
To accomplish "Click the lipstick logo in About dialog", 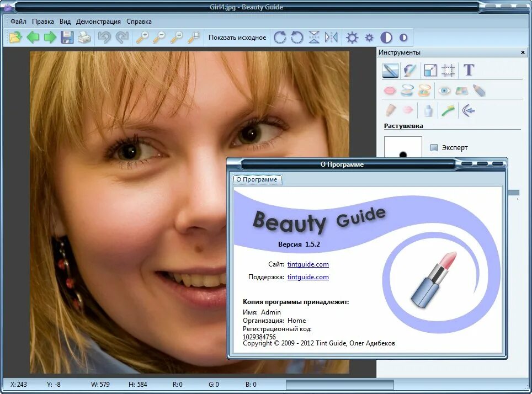I will pyautogui.click(x=434, y=280).
